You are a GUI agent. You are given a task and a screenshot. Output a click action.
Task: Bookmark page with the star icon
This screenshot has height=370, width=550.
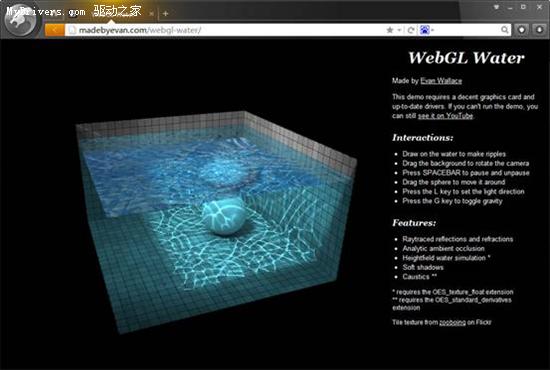(x=389, y=30)
